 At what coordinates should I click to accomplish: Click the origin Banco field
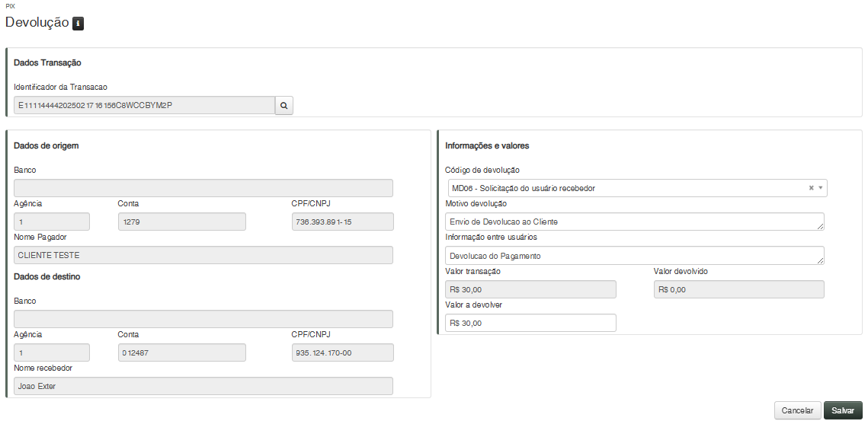203,188
